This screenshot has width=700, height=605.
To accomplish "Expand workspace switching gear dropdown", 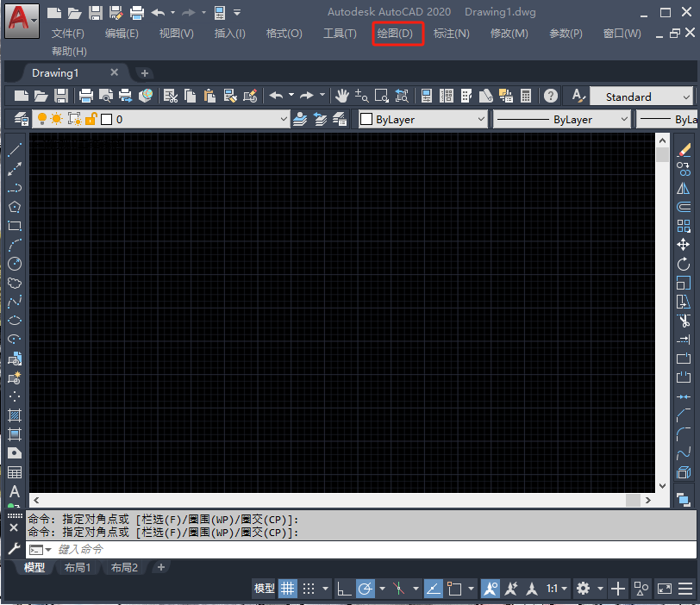I will coord(601,589).
